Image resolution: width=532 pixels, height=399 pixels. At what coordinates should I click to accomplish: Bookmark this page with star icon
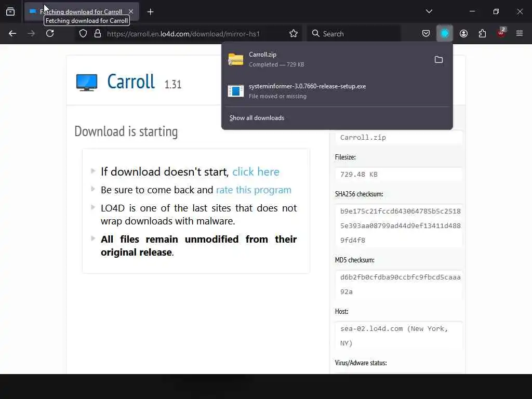pos(294,34)
